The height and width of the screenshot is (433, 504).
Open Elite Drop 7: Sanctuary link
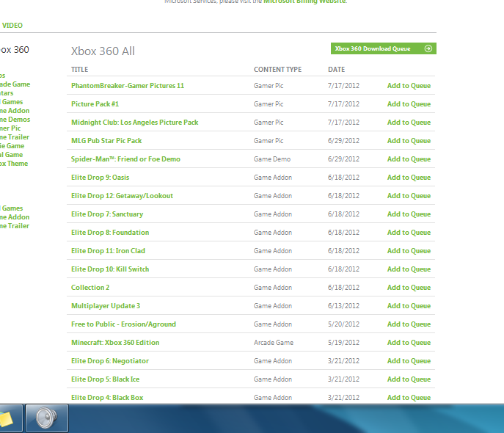point(107,214)
